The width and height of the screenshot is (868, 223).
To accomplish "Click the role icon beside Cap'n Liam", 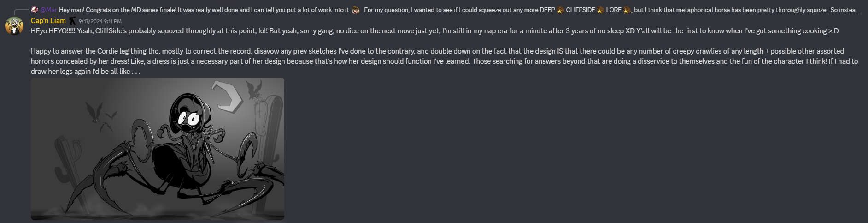I will [72, 21].
